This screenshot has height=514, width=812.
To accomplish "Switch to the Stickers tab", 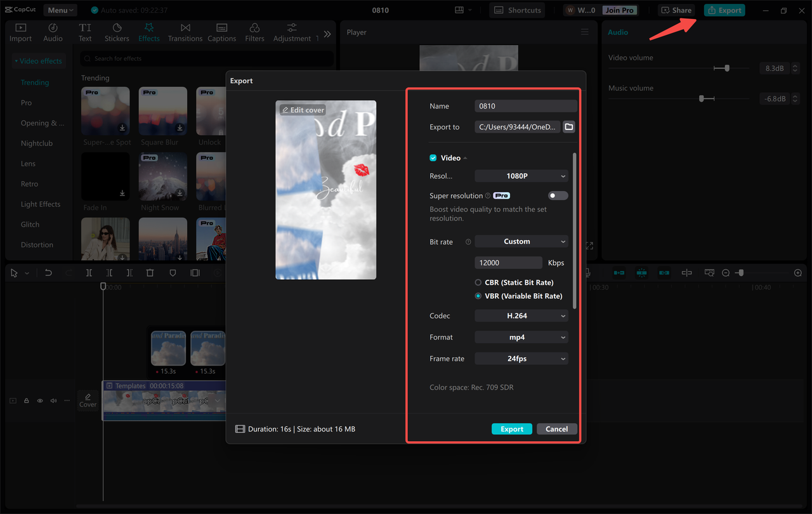I will tap(117, 32).
